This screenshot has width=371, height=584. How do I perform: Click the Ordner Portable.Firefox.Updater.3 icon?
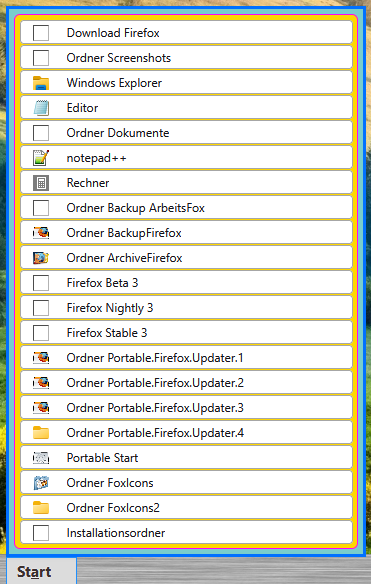point(41,407)
